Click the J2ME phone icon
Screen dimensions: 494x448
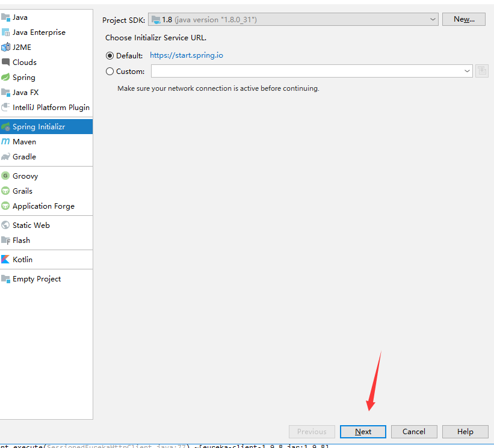tap(5, 48)
